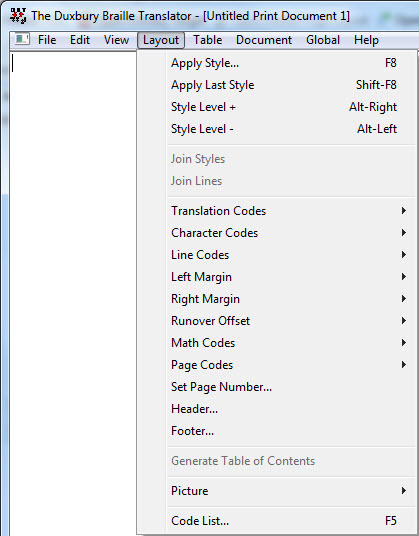The width and height of the screenshot is (419, 536).
Task: Click the Duxbury app icon in title bar
Action: coord(18,16)
